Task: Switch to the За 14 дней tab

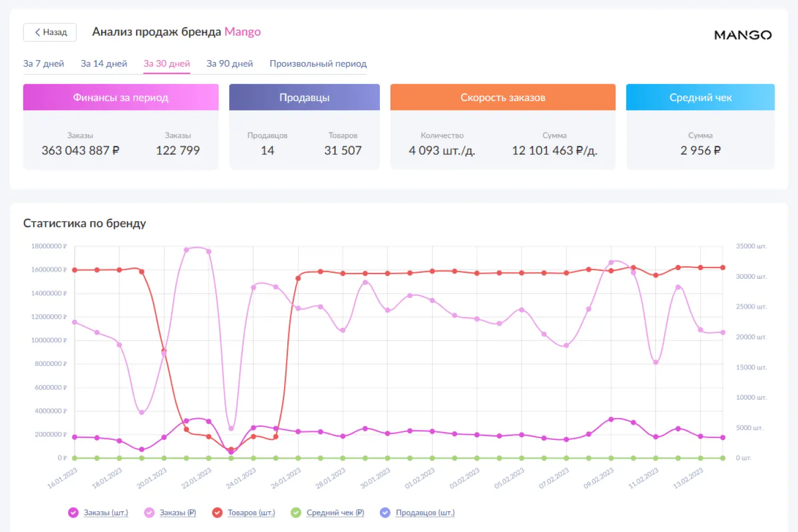Action: click(x=104, y=64)
